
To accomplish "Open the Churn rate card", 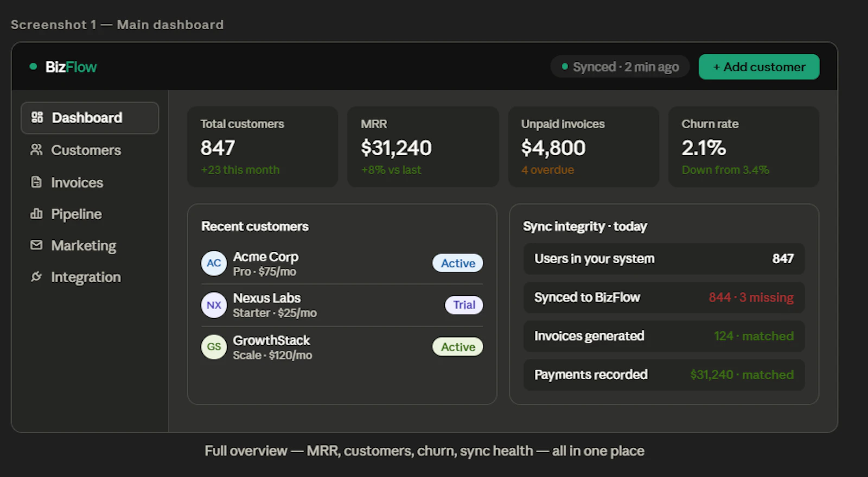I will pyautogui.click(x=744, y=147).
